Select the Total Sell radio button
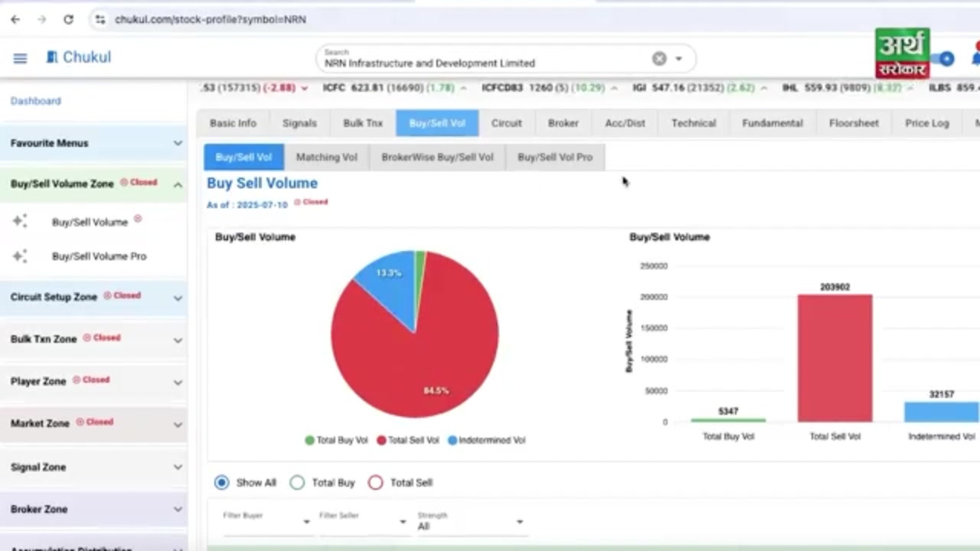The height and width of the screenshot is (551, 980). (375, 482)
